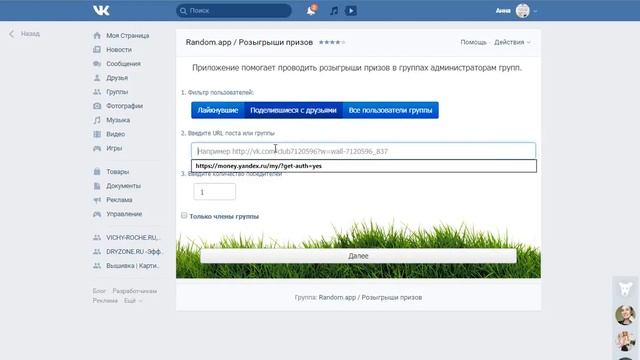Go to Моя Страница menu entry
The width and height of the screenshot is (640, 360).
127,36
